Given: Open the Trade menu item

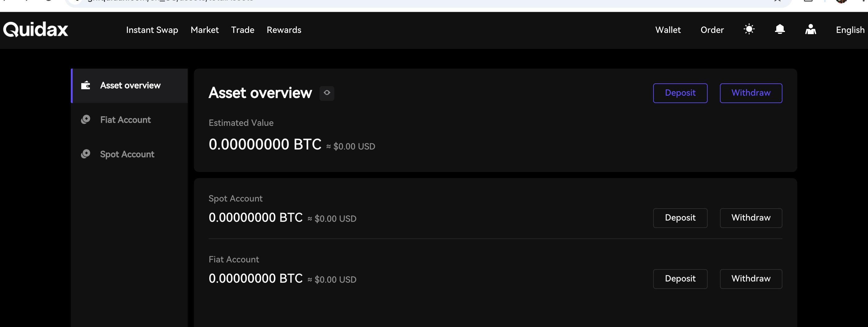Looking at the screenshot, I should coord(243,30).
